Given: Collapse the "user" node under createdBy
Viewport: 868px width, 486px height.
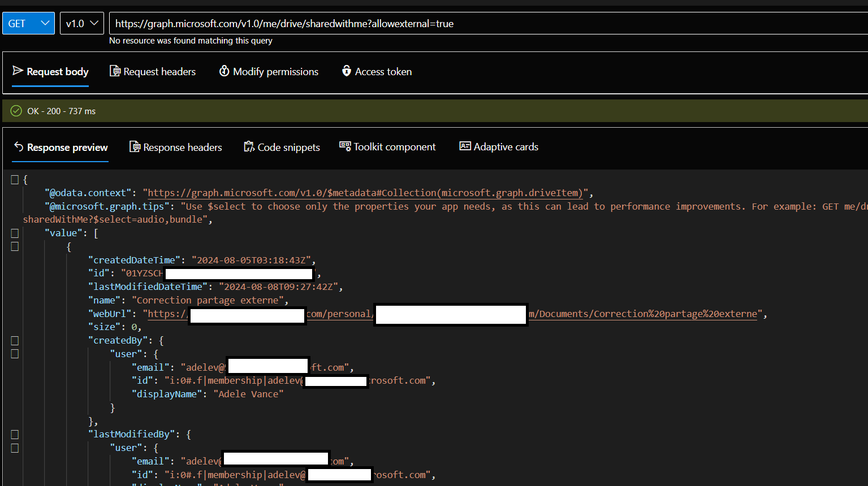Looking at the screenshot, I should click(x=15, y=354).
